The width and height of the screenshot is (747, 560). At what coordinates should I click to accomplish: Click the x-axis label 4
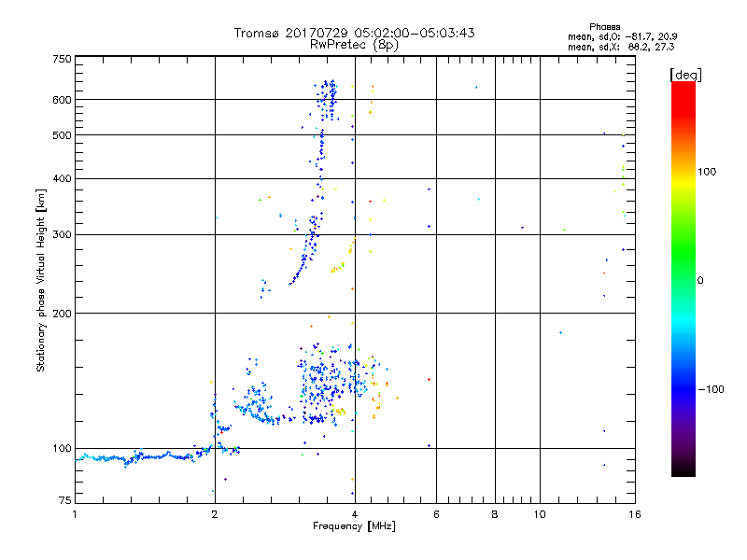click(x=355, y=514)
